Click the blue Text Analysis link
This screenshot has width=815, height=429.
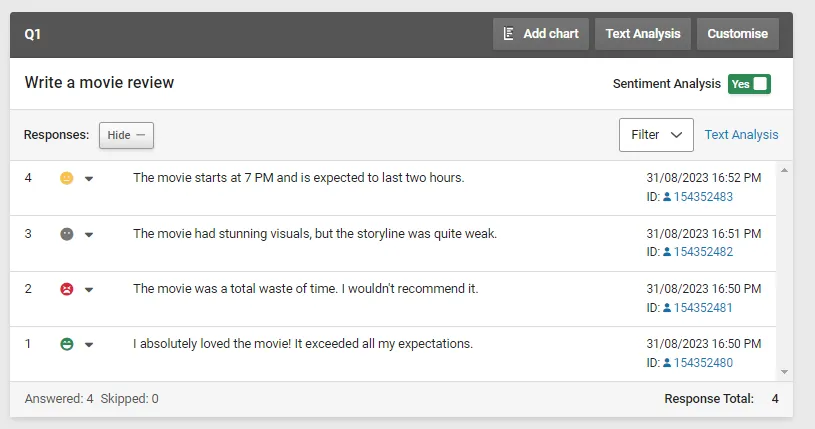[x=741, y=135]
